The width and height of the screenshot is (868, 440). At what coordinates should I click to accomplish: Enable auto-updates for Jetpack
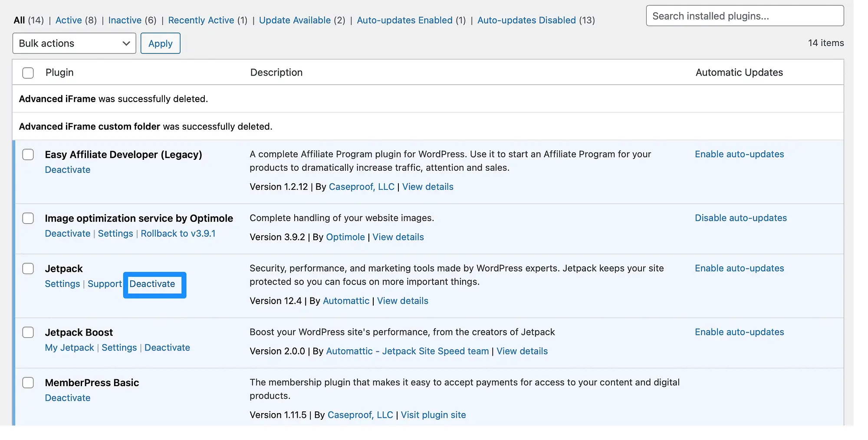point(739,268)
